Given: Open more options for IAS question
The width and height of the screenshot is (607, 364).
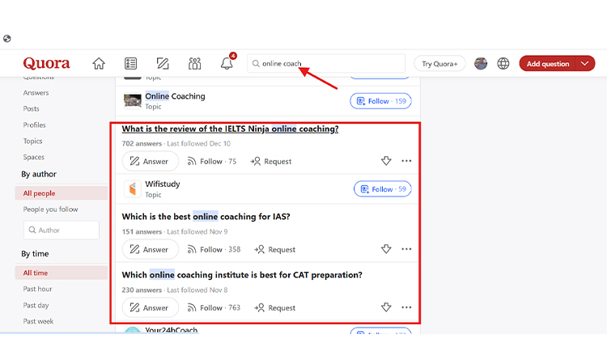Looking at the screenshot, I should pyautogui.click(x=406, y=248).
